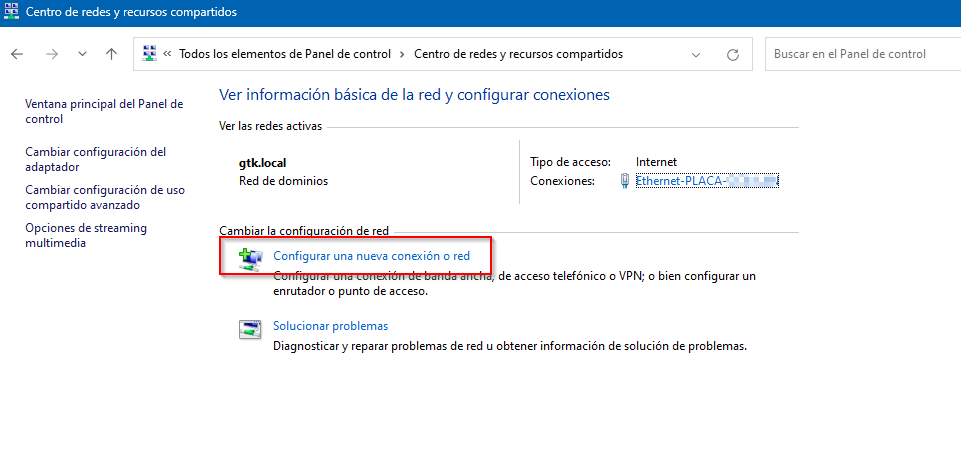
Task: Open 'Cambiar configuración de uso compartido avanzado'
Action: [x=105, y=197]
